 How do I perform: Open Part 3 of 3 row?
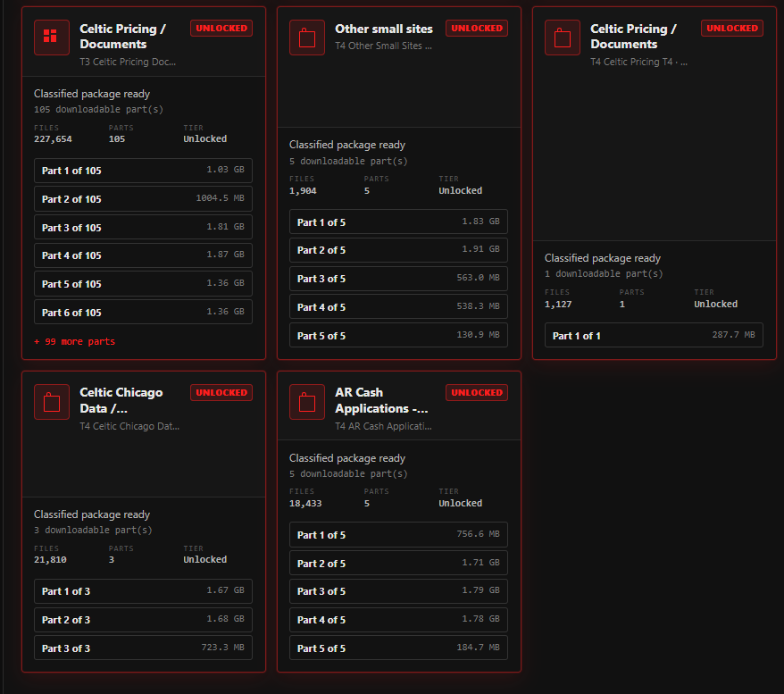click(143, 648)
